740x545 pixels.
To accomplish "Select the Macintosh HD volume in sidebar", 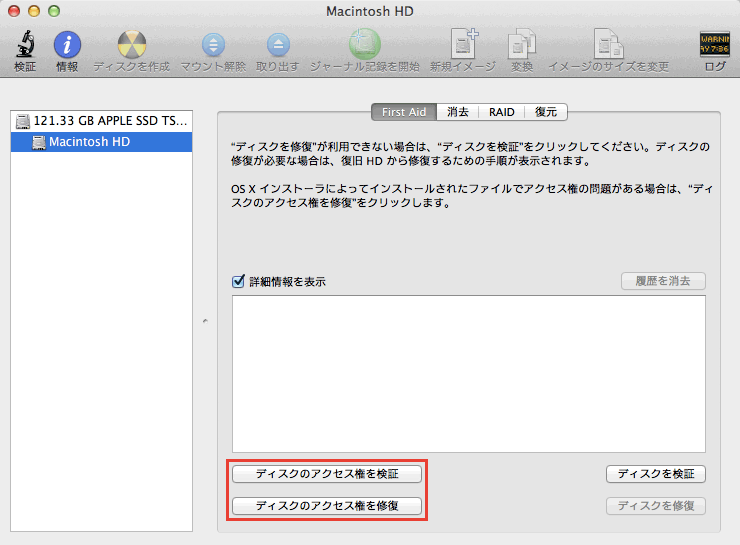I will click(101, 142).
